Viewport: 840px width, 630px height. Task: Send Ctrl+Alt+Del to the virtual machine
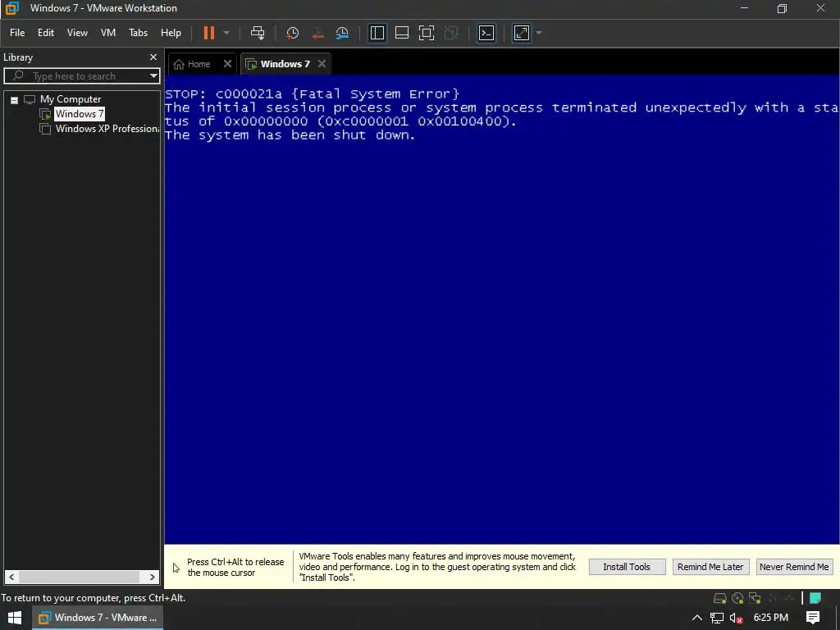click(258, 33)
